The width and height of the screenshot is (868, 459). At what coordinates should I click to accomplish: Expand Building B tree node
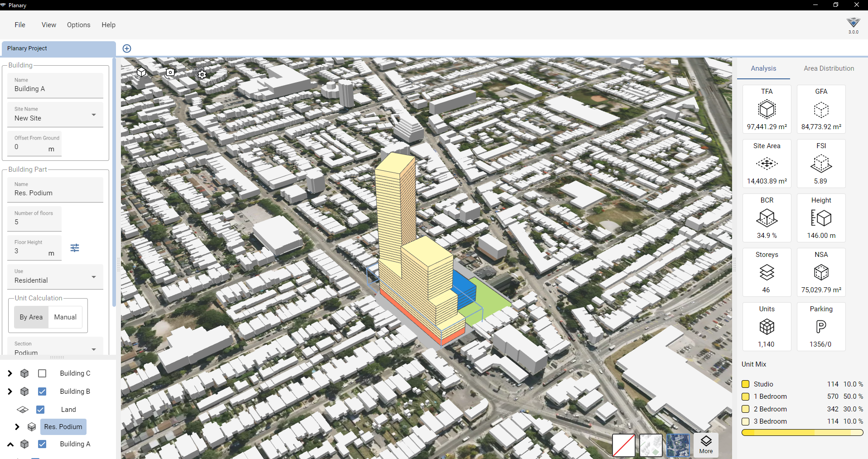[10, 391]
